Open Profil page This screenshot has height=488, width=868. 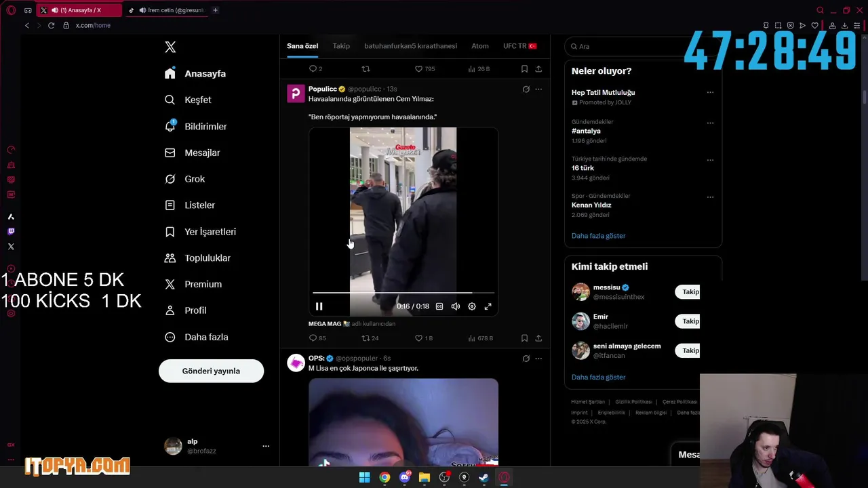point(186,310)
